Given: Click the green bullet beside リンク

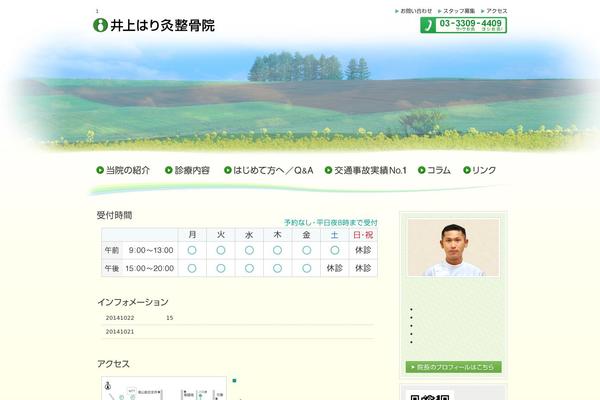Looking at the screenshot, I should point(467,170).
